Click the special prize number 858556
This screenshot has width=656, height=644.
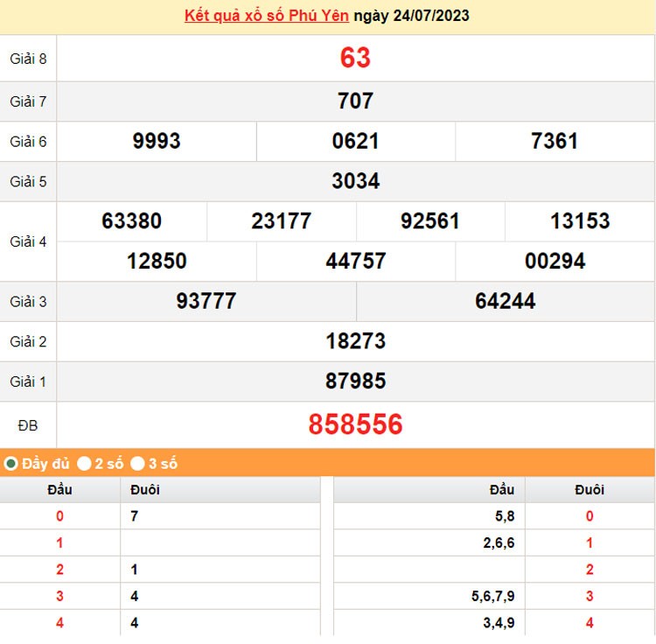[x=355, y=425]
